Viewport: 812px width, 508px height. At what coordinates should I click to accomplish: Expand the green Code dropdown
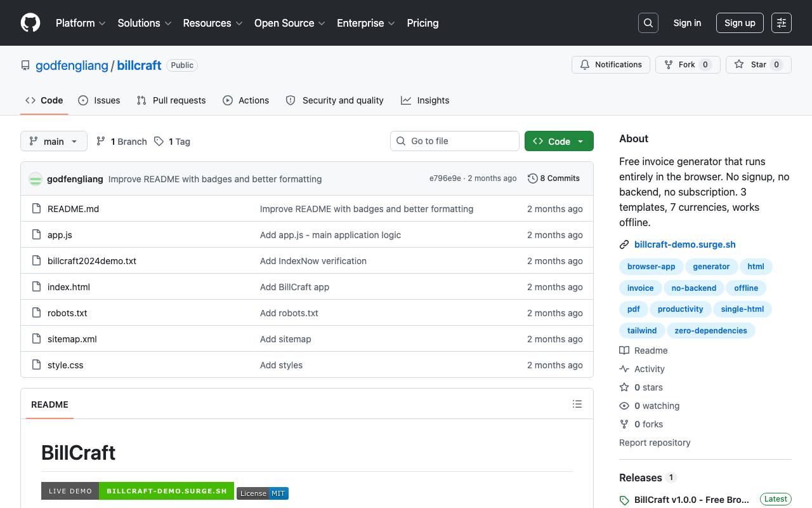pos(559,141)
